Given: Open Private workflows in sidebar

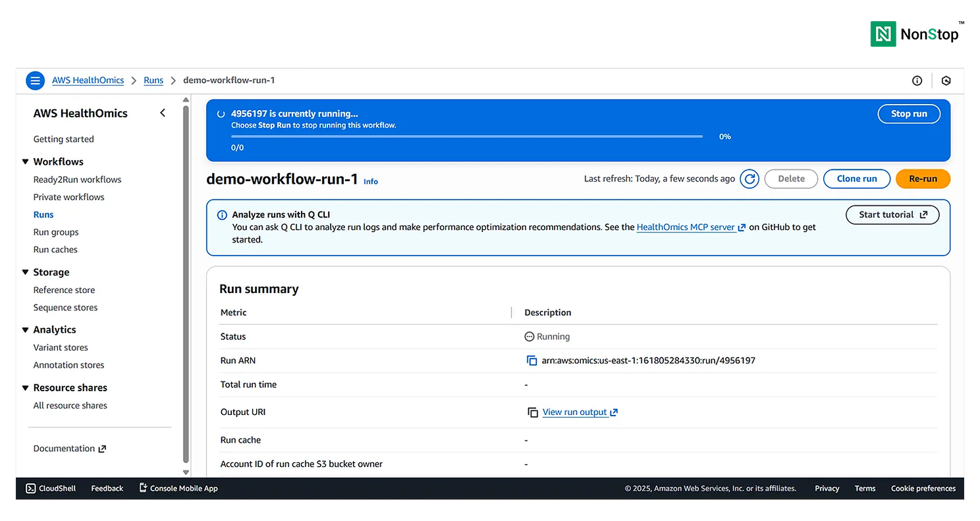Looking at the screenshot, I should (x=69, y=197).
